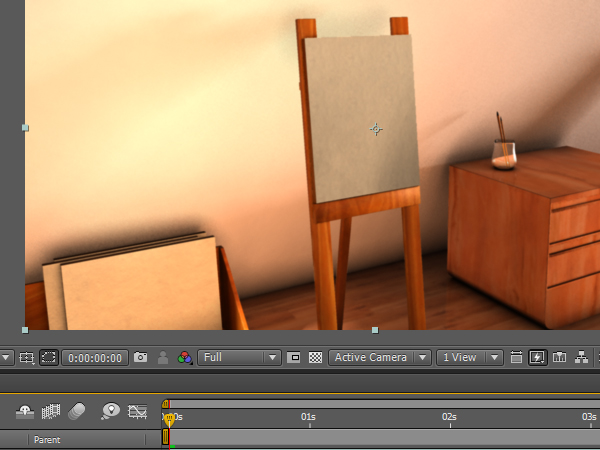Toggle Mask and Shape Path visibility

pos(48,357)
